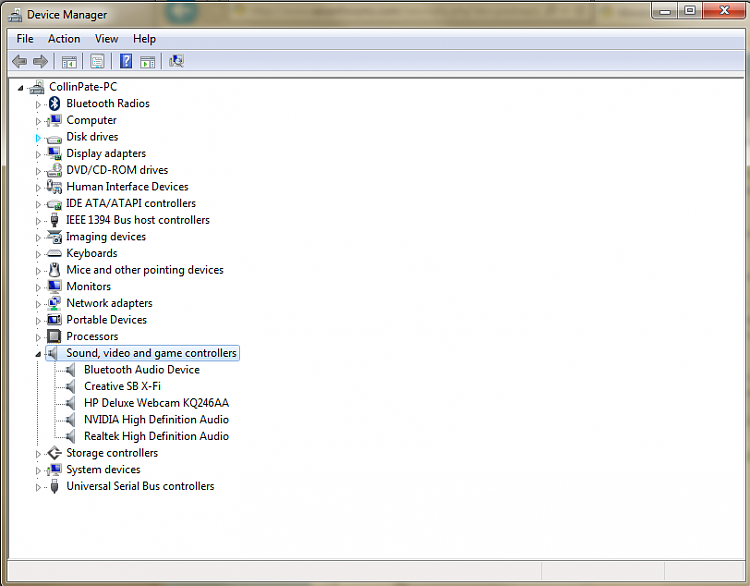
Task: Select the Creative SB X-Fi text
Action: tap(122, 387)
